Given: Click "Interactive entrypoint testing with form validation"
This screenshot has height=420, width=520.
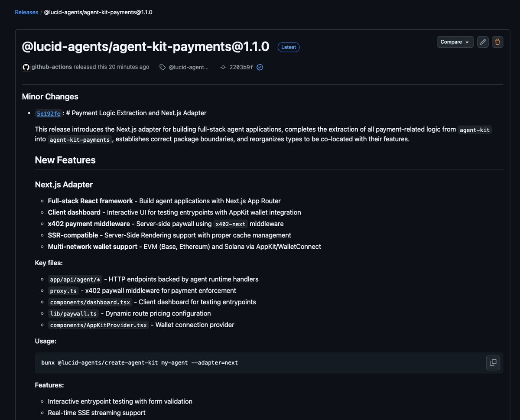Looking at the screenshot, I should point(120,401).
